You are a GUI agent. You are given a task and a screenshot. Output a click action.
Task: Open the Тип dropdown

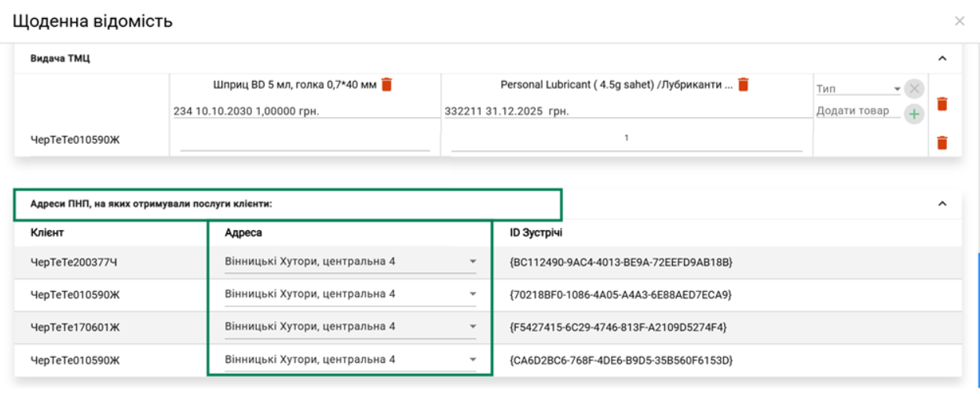click(858, 89)
